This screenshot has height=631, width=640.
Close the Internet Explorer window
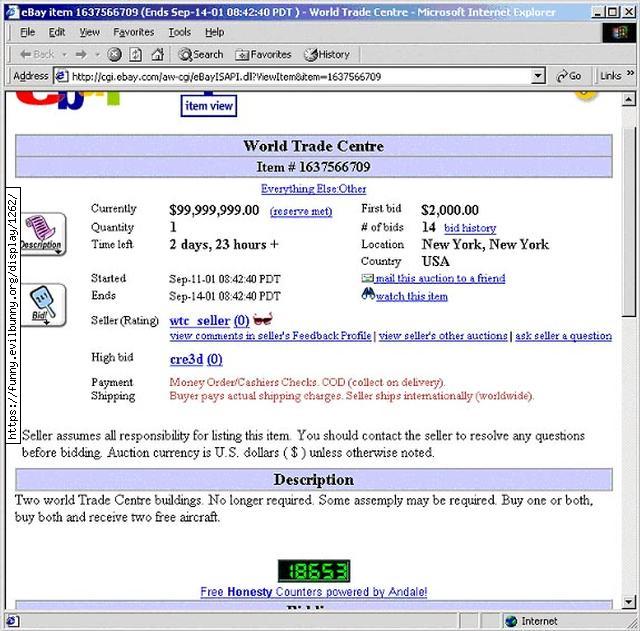pos(629,12)
